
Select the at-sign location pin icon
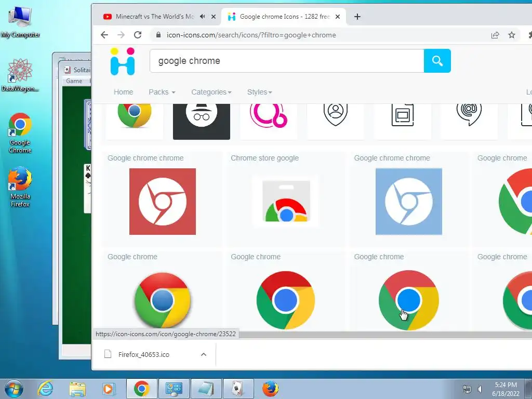click(x=470, y=122)
